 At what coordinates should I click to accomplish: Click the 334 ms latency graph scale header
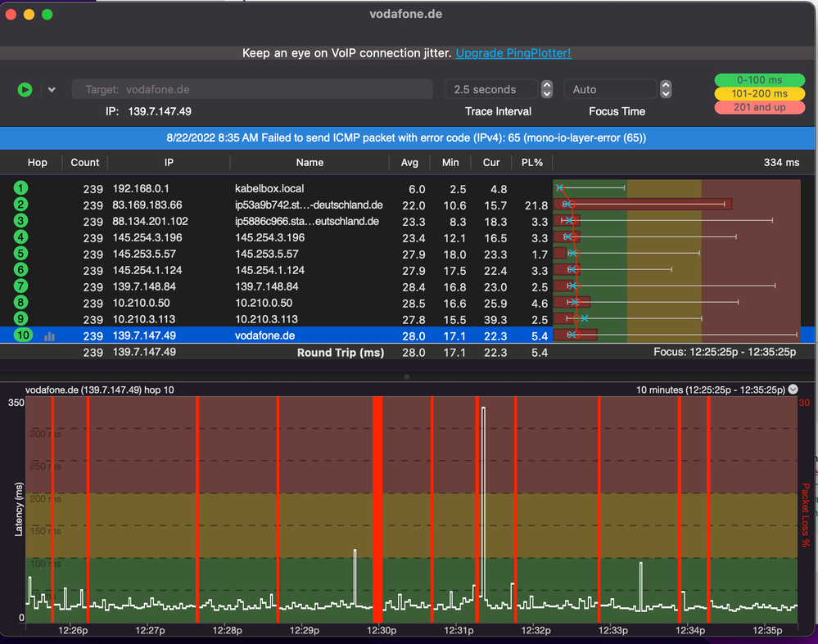(x=781, y=163)
